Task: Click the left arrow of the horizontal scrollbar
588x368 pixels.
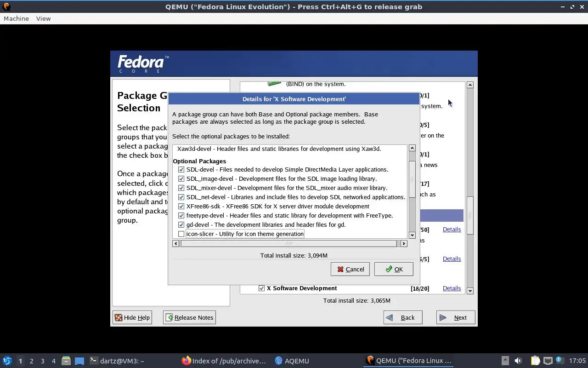Action: click(175, 243)
